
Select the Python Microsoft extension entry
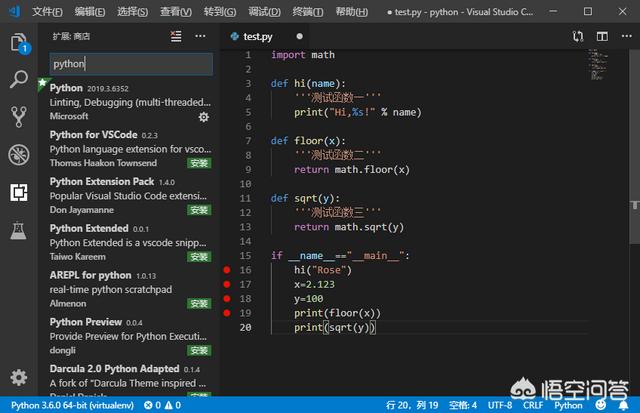130,102
